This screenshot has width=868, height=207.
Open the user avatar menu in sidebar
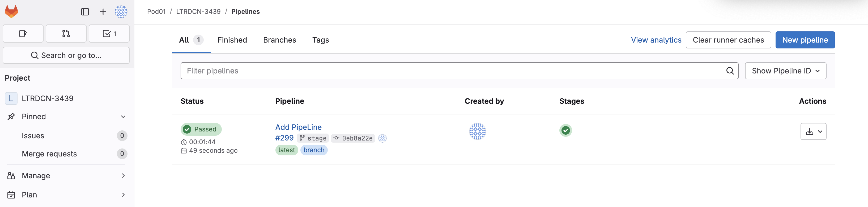tap(121, 12)
